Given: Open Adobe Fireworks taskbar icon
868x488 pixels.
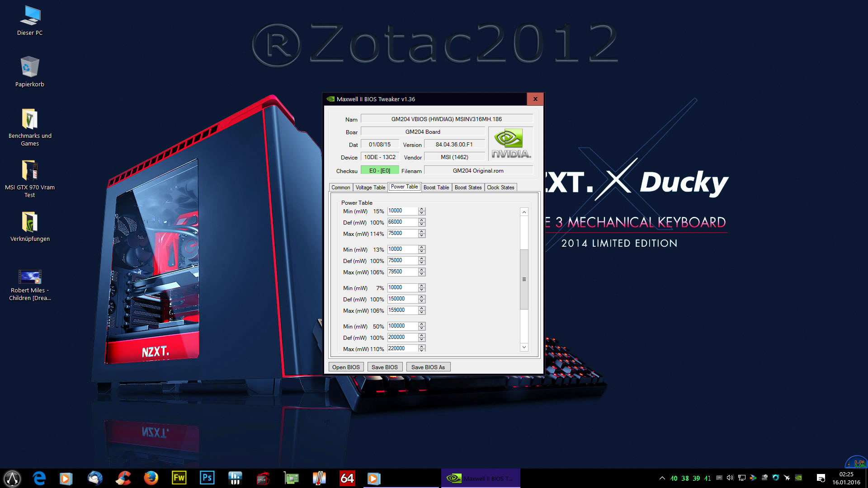Looking at the screenshot, I should click(179, 478).
